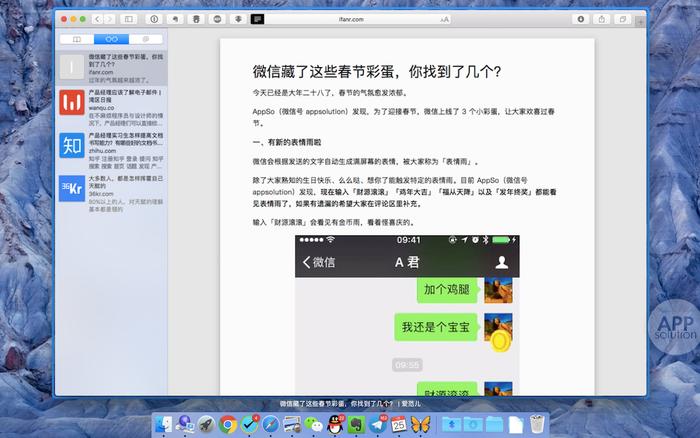Click the ifanr.com address field
Screen dimensions: 700x438
(351, 19)
